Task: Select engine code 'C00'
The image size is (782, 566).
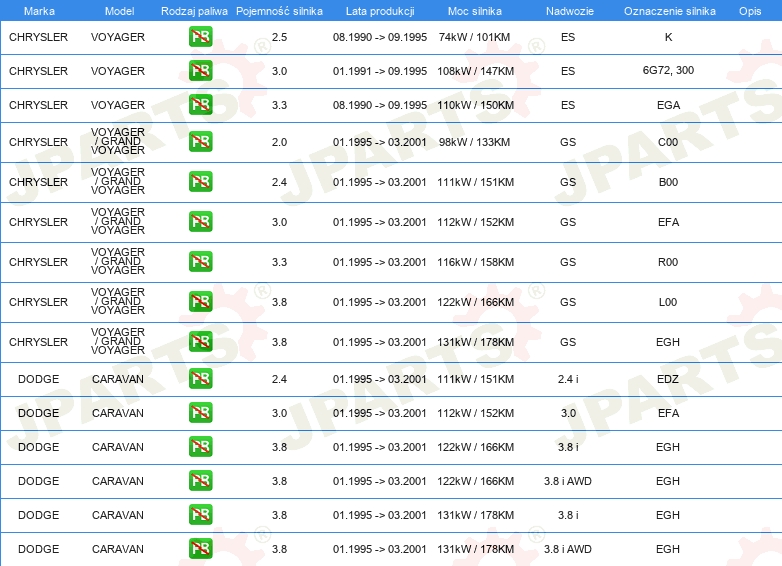Action: click(x=668, y=142)
